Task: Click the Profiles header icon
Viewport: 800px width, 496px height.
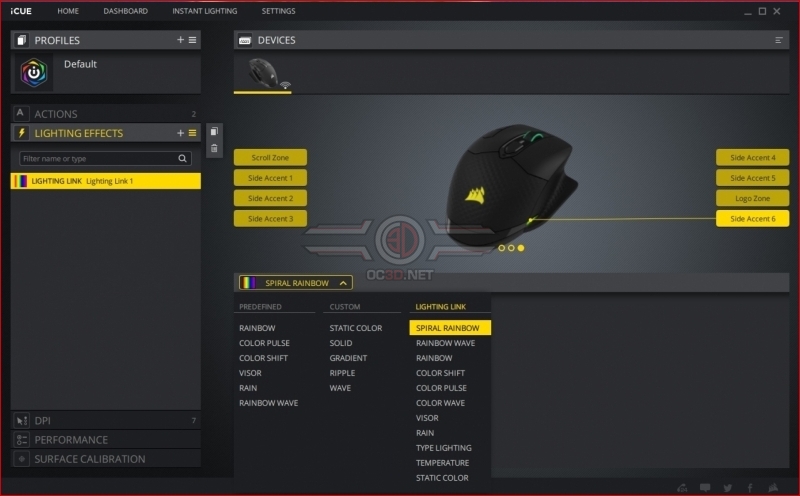Action: (x=21, y=40)
